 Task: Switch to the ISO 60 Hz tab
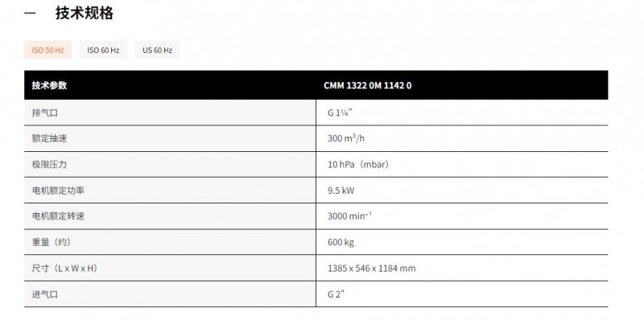[x=103, y=50]
